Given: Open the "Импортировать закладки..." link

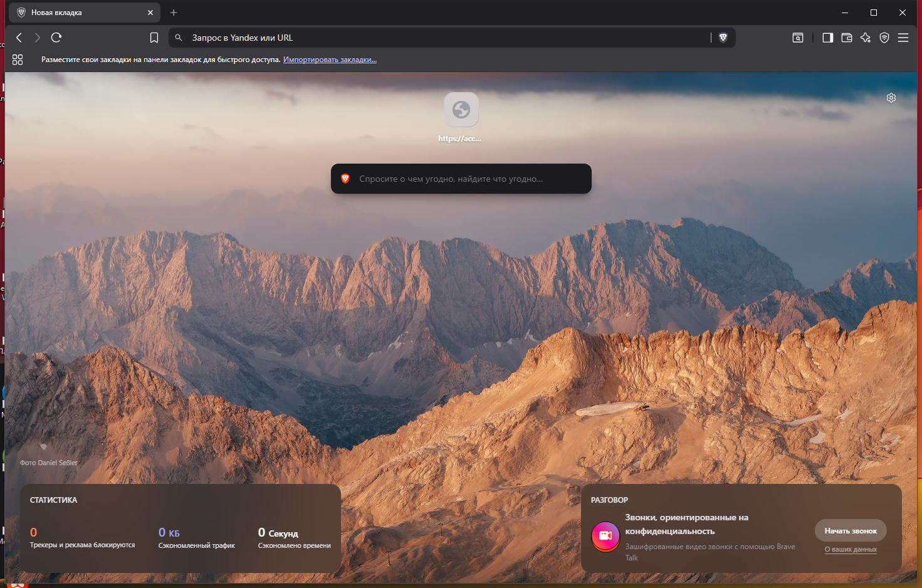Looking at the screenshot, I should (x=330, y=60).
